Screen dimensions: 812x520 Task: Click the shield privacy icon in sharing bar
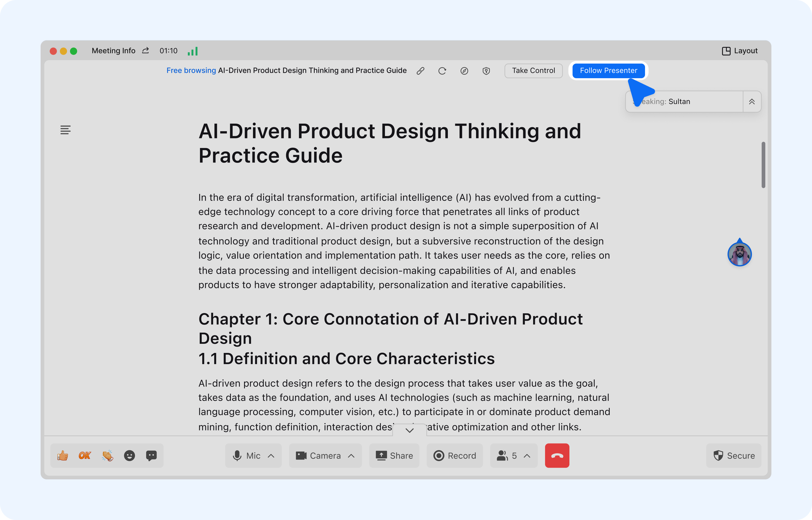coord(486,71)
